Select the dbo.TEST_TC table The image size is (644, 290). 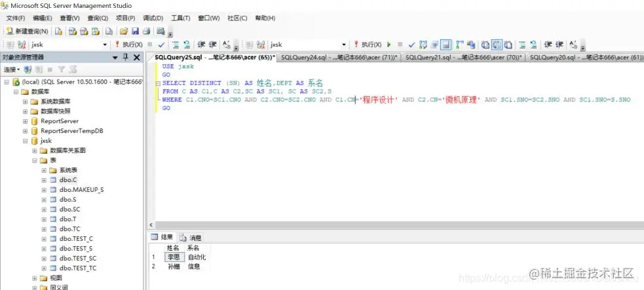pyautogui.click(x=77, y=268)
